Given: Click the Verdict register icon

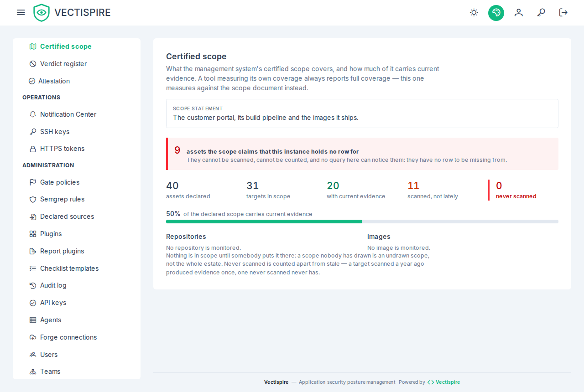Looking at the screenshot, I should (33, 64).
